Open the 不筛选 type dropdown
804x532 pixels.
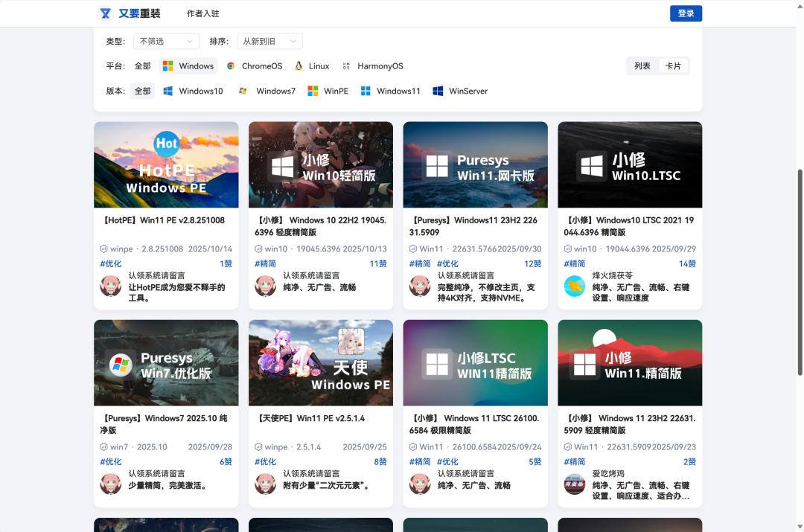[x=165, y=41]
